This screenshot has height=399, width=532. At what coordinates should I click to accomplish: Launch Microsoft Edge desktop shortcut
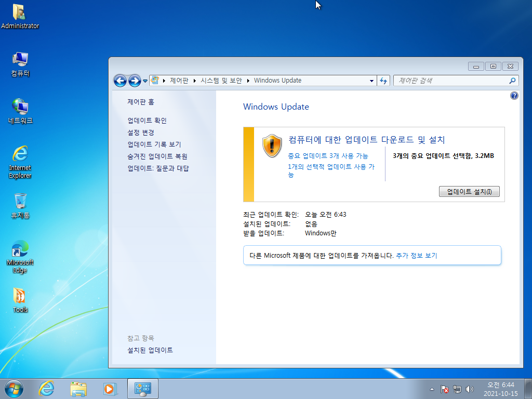coord(20,257)
